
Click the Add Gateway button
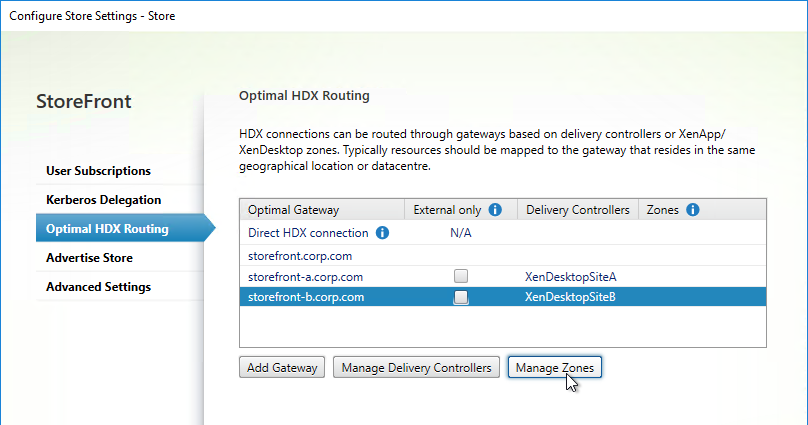282,367
